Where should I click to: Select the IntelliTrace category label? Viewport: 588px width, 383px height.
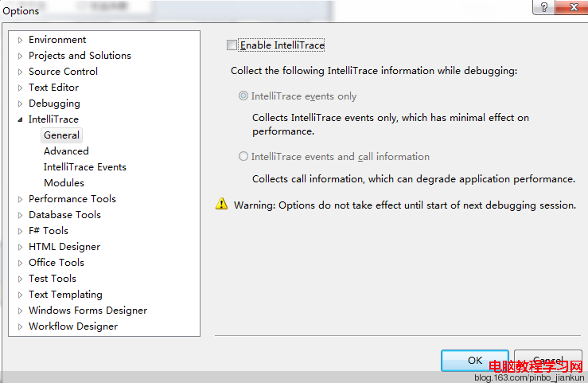(53, 119)
